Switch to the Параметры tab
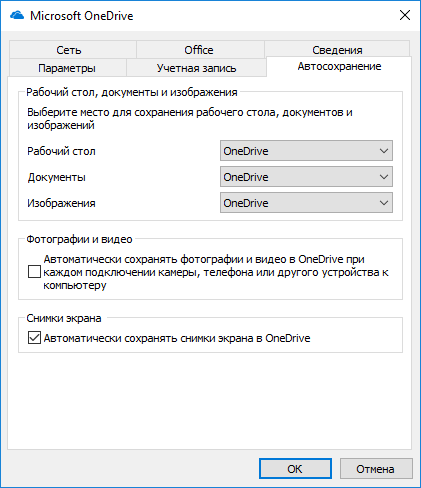The image size is (421, 488). point(67,68)
